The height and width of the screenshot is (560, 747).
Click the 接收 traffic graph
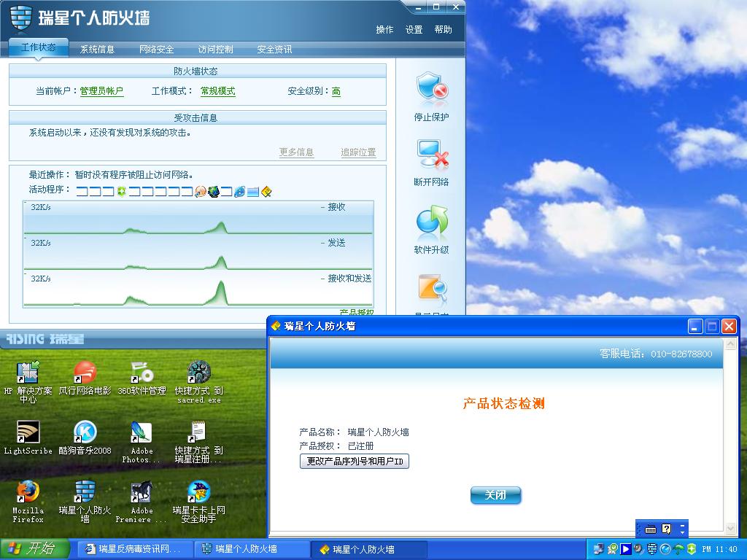[198, 217]
